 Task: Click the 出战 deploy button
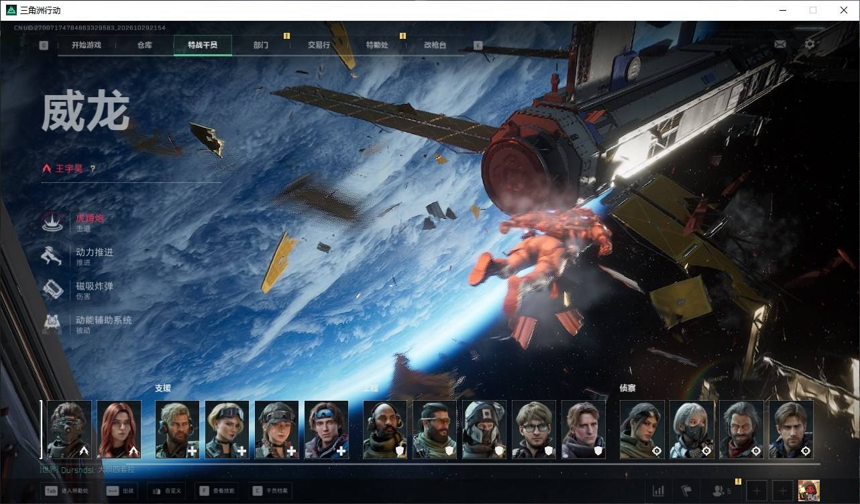click(x=120, y=491)
